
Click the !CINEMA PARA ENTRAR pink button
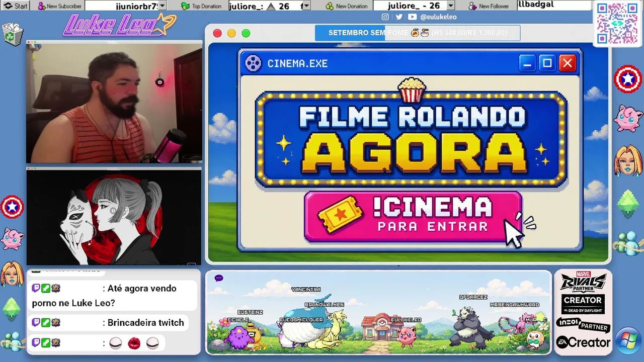[414, 218]
